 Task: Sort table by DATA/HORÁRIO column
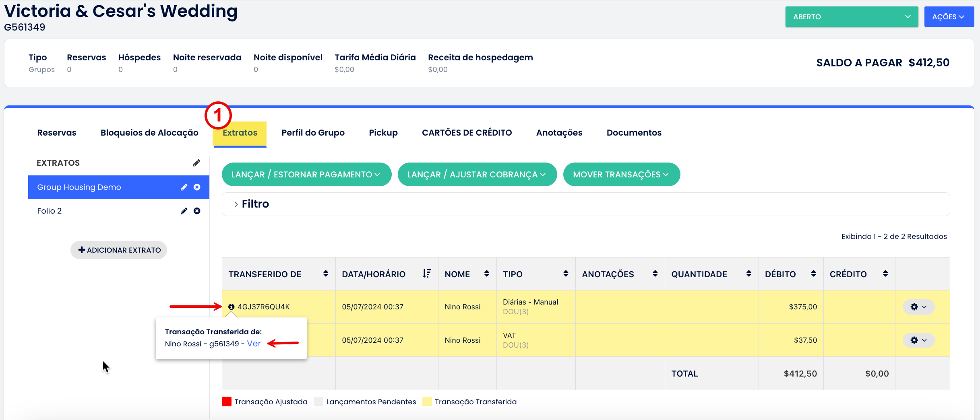point(427,274)
